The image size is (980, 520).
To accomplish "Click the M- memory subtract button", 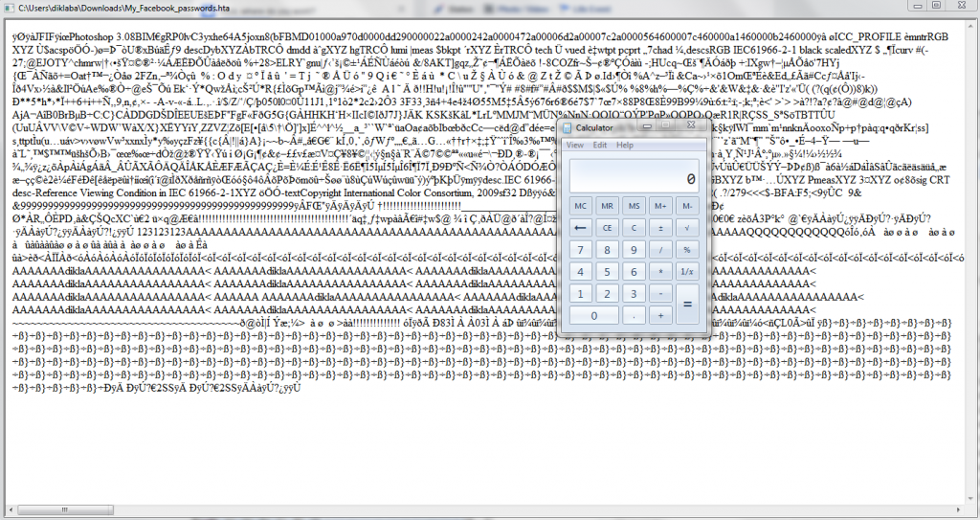I will pyautogui.click(x=687, y=206).
